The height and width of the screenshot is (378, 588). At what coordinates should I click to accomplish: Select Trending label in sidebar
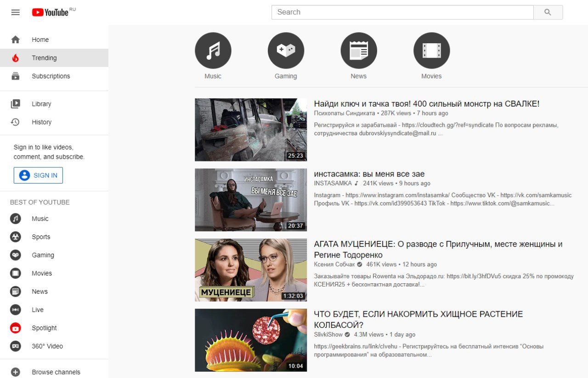(44, 58)
